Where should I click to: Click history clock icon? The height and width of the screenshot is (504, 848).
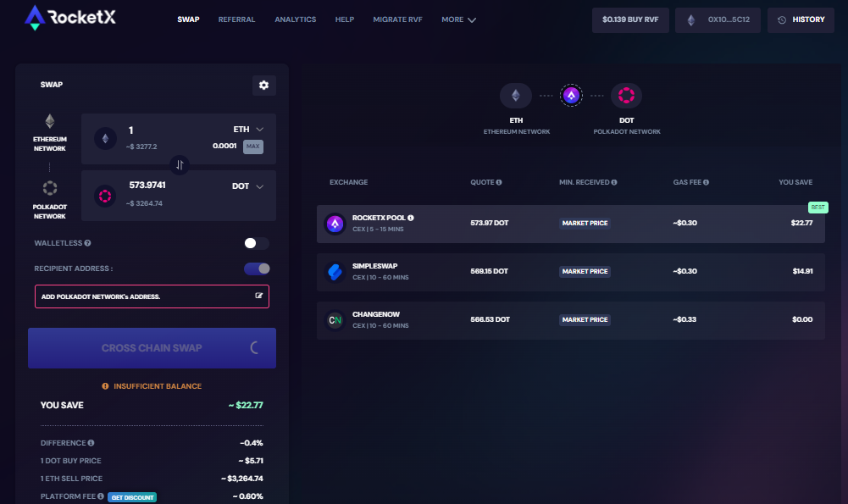(781, 20)
